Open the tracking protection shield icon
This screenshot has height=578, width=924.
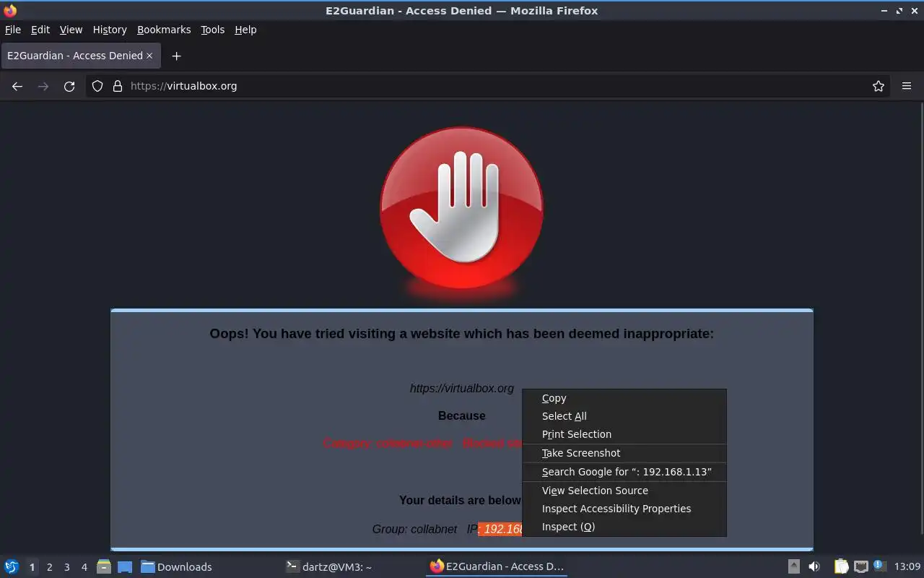tap(97, 86)
